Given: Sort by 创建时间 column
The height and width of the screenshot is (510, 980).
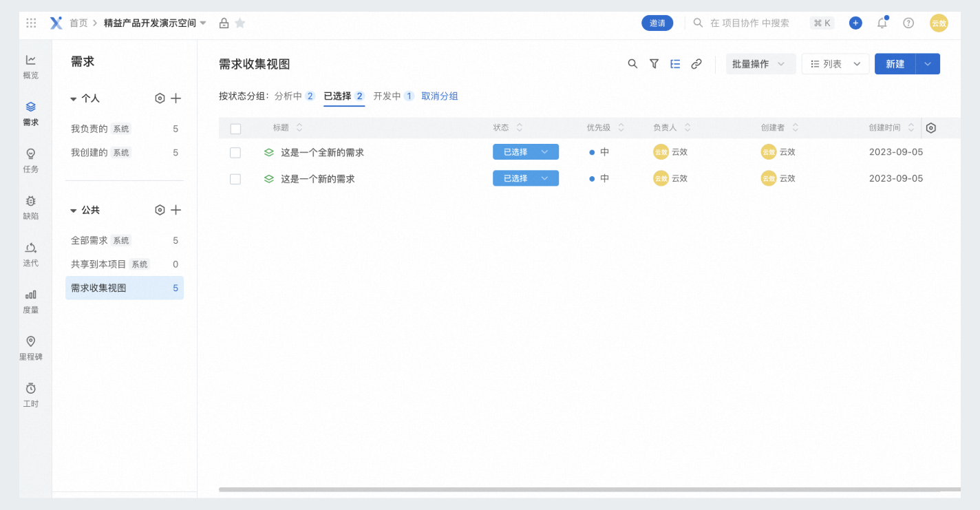Looking at the screenshot, I should coord(892,128).
